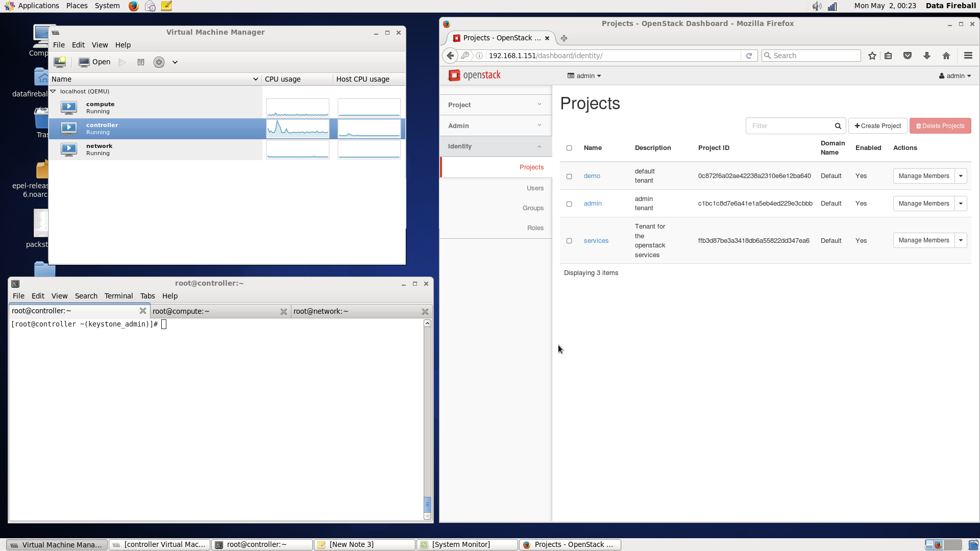Image resolution: width=980 pixels, height=551 pixels.
Task: Click the Create Project button
Action: click(x=877, y=126)
